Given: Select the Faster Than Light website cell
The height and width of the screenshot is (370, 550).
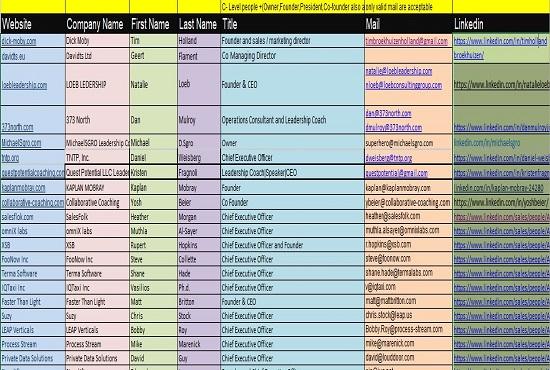Looking at the screenshot, I should pos(33,302).
